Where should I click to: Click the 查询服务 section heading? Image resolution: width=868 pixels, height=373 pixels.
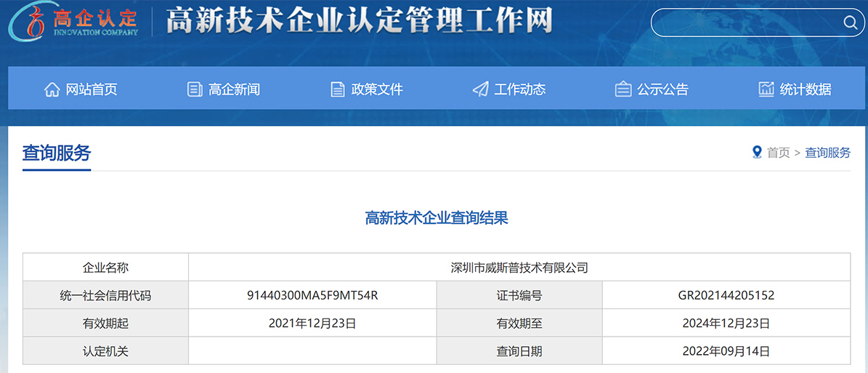(x=57, y=153)
